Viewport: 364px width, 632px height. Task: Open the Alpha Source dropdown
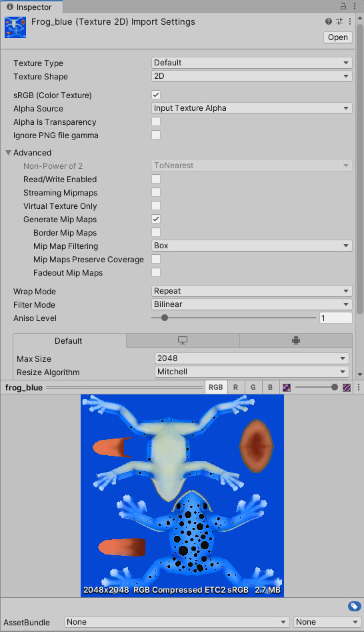tap(251, 108)
